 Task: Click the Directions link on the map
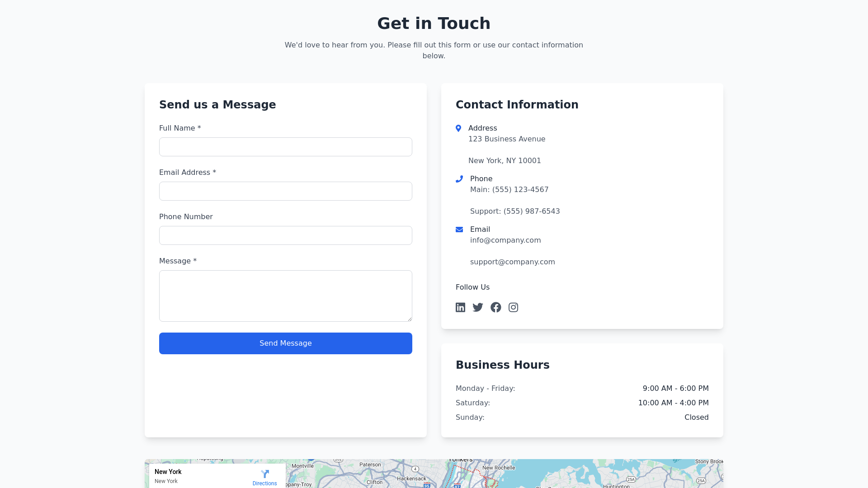[264, 483]
